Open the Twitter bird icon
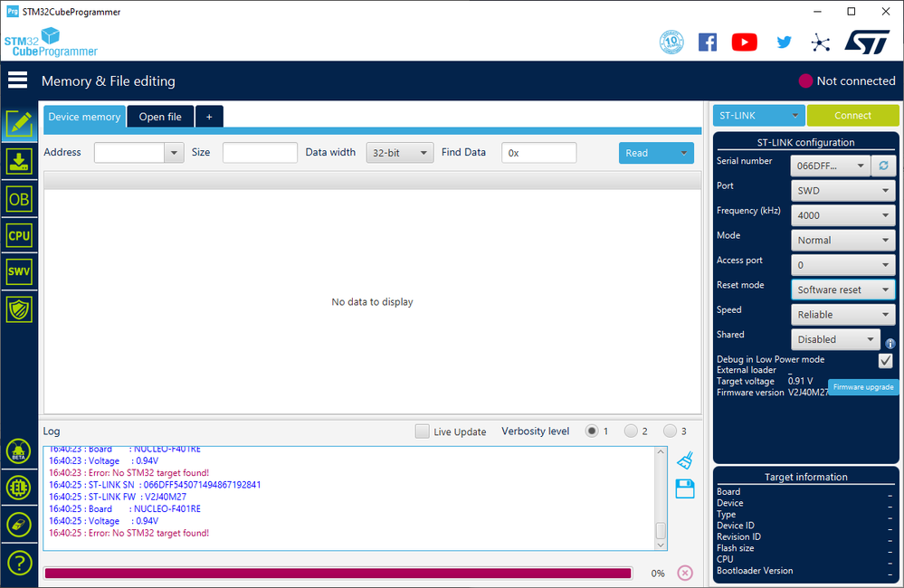Screen dimensions: 904x588 [x=784, y=43]
